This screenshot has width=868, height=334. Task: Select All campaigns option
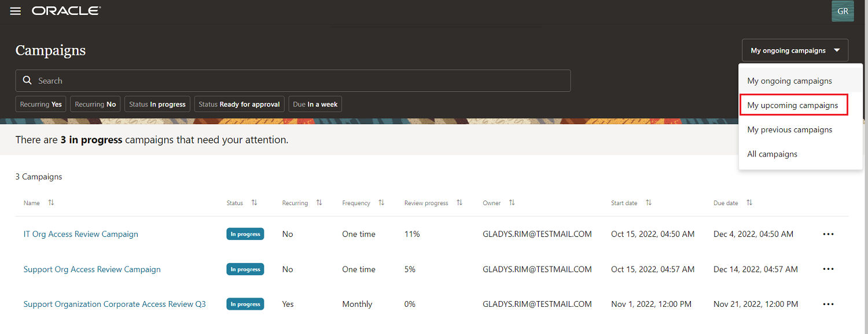click(x=800, y=154)
